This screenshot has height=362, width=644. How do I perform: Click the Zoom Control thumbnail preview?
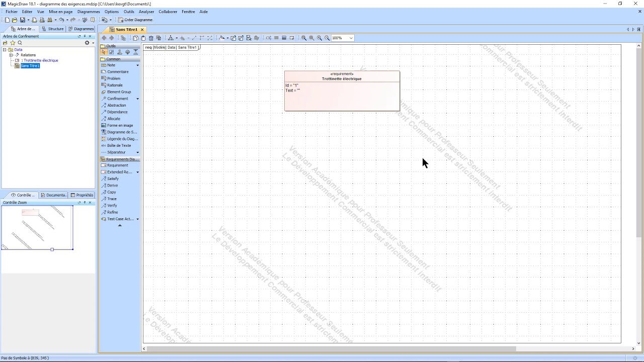click(x=38, y=227)
